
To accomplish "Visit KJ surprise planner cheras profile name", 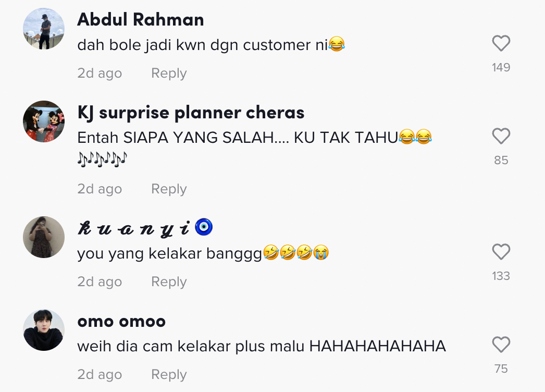I will tap(191, 113).
